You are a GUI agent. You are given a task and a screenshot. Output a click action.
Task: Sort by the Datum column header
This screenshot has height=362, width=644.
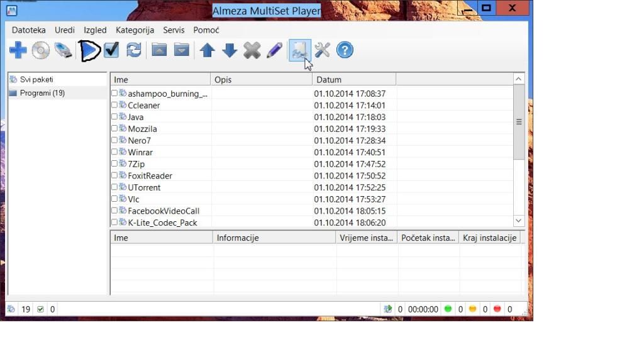point(355,79)
